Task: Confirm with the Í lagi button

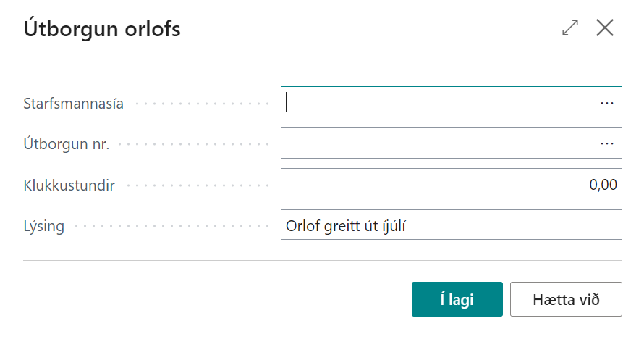Action: [457, 299]
